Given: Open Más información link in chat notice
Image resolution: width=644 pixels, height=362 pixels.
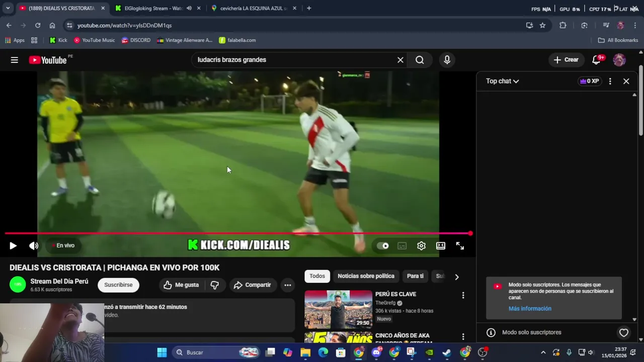Looking at the screenshot, I should click(530, 309).
